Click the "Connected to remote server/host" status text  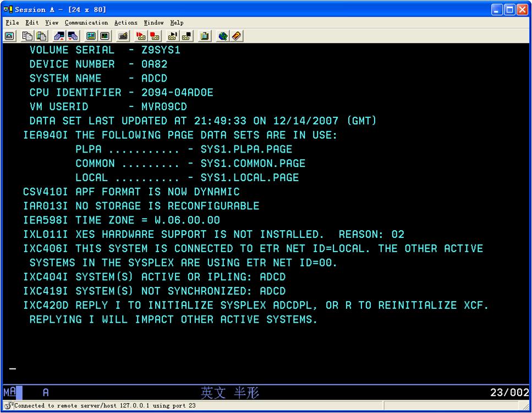pyautogui.click(x=105, y=405)
